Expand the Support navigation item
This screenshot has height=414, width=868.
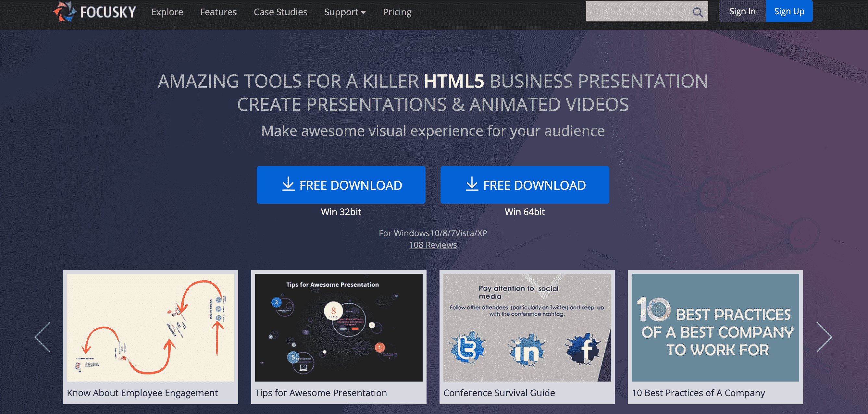[x=344, y=12]
